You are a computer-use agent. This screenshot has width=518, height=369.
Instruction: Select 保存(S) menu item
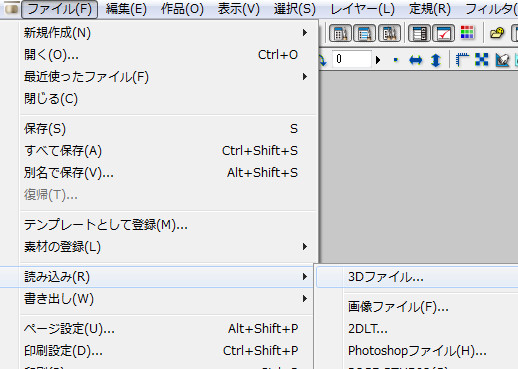click(x=166, y=129)
